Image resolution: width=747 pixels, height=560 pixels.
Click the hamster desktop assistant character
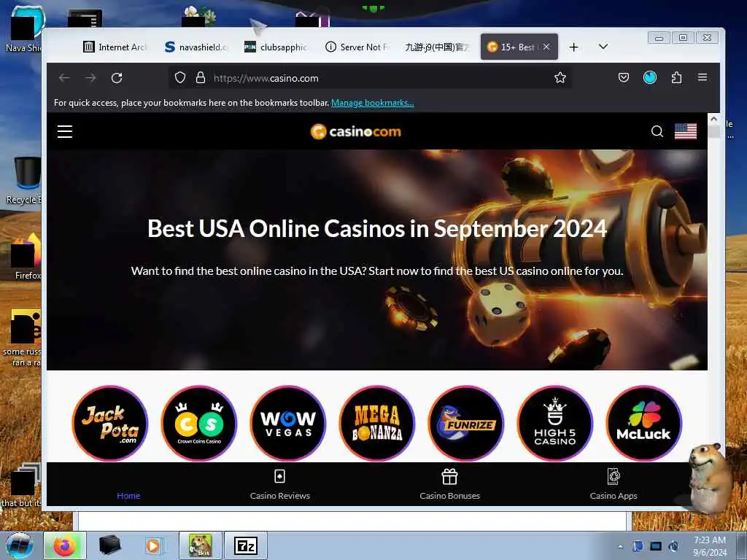710,478
